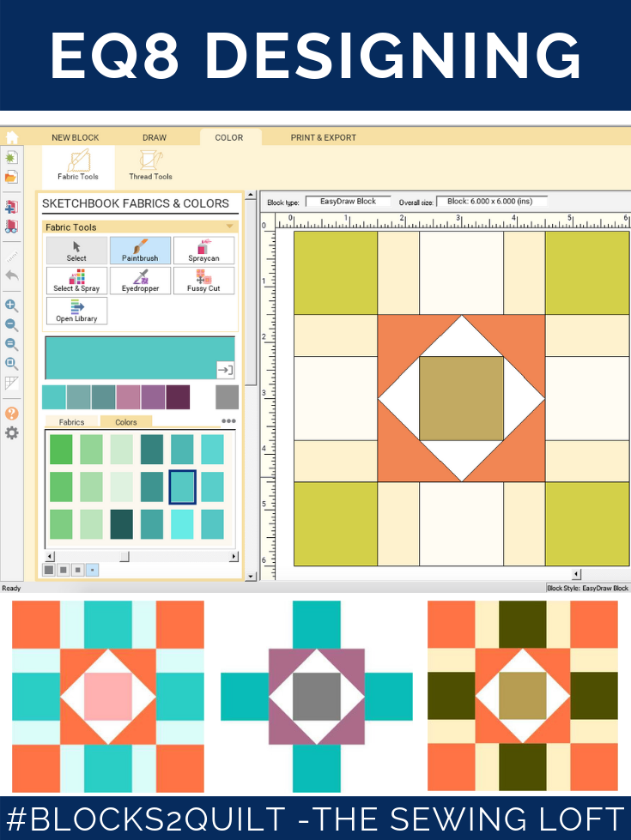631x840 pixels.
Task: Set second-smallest swatch thumbnail size
Action: [78, 570]
